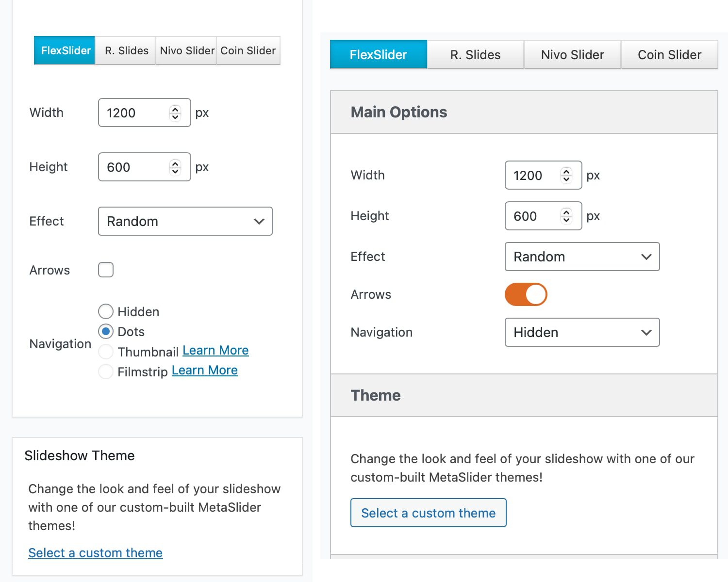Switch to Nivo Slider tab on right panel

click(572, 55)
